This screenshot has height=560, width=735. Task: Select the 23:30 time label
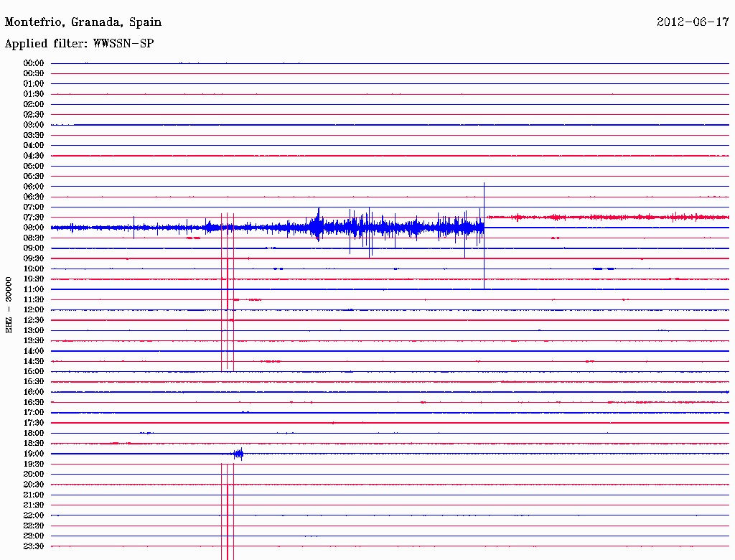click(34, 546)
